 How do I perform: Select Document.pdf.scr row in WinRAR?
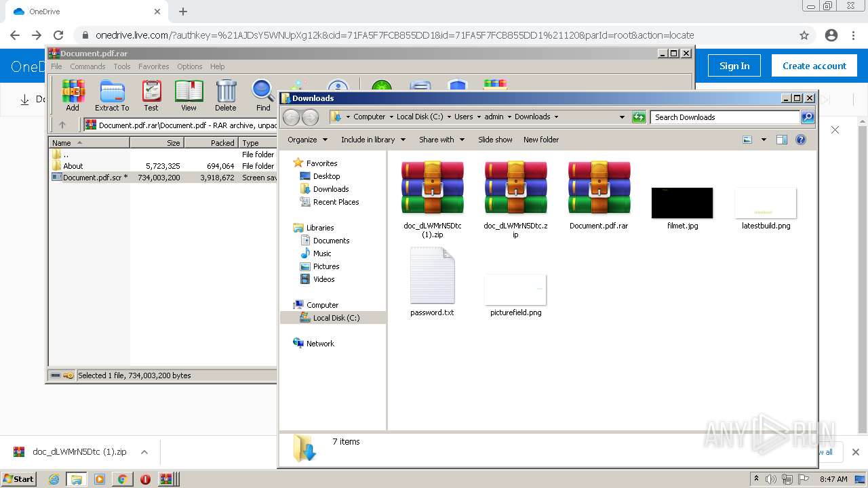click(x=163, y=178)
